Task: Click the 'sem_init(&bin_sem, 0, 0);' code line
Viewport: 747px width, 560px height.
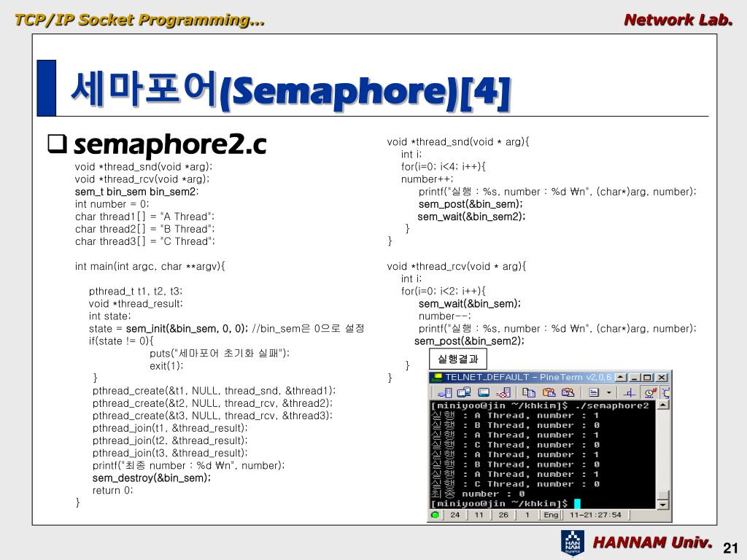Action: (x=187, y=329)
